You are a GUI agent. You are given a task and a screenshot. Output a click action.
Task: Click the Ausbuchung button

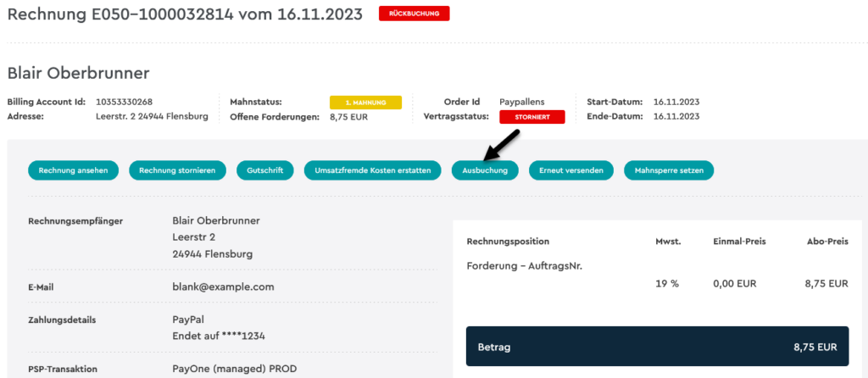485,170
